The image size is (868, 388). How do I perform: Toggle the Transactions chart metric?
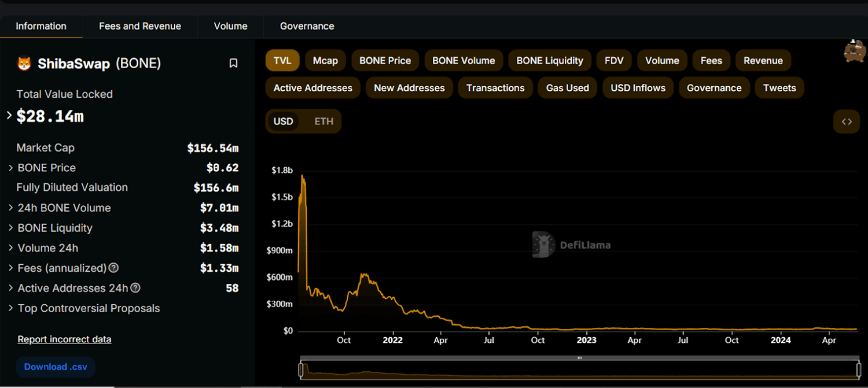495,88
